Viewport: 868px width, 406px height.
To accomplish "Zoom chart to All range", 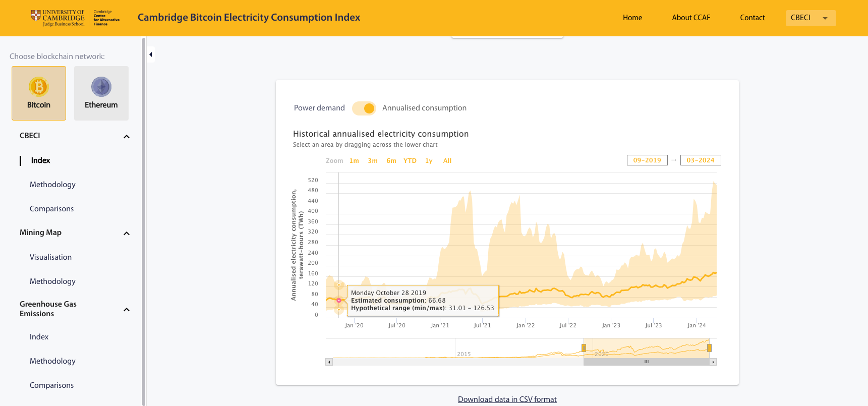I will pyautogui.click(x=447, y=161).
